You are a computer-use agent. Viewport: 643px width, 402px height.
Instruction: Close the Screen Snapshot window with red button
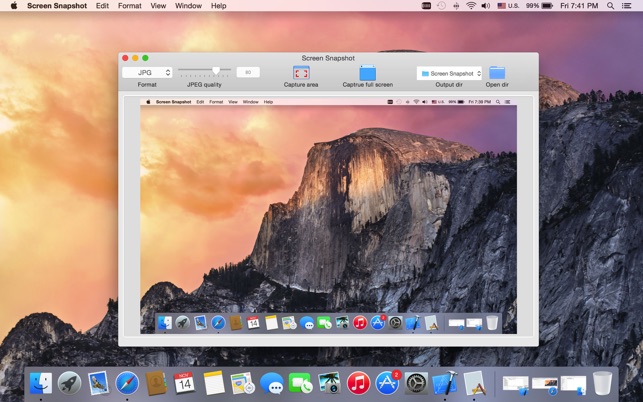point(125,58)
